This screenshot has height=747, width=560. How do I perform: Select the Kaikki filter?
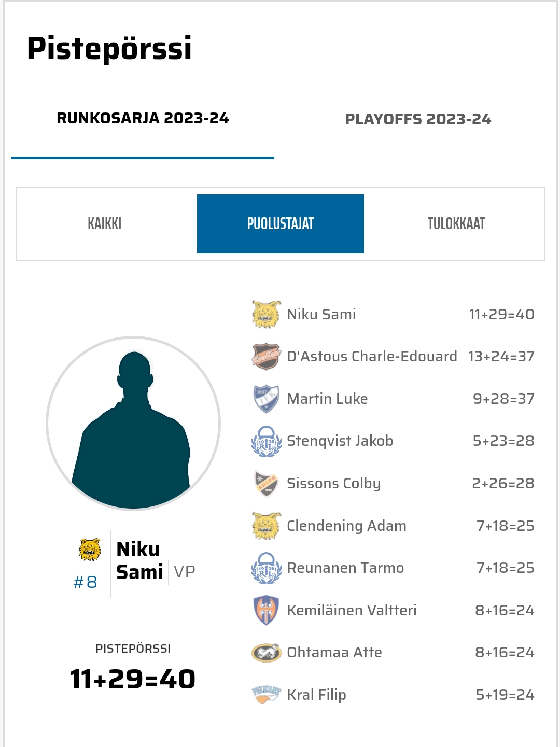[105, 224]
